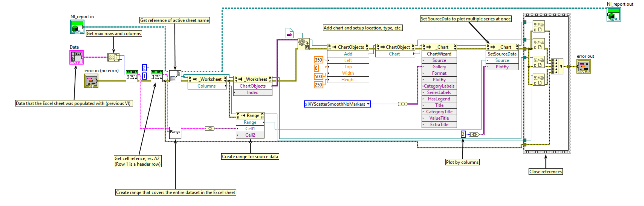Viewport: 644px width, 206px height.
Task: Click the Cell2 parameter row
Action: pos(250,135)
